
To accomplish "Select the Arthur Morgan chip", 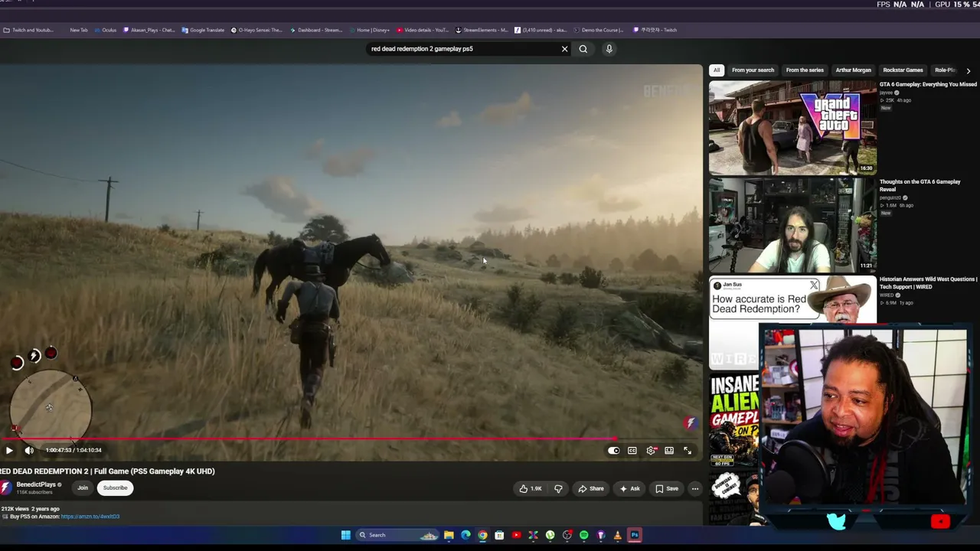I will pos(853,70).
